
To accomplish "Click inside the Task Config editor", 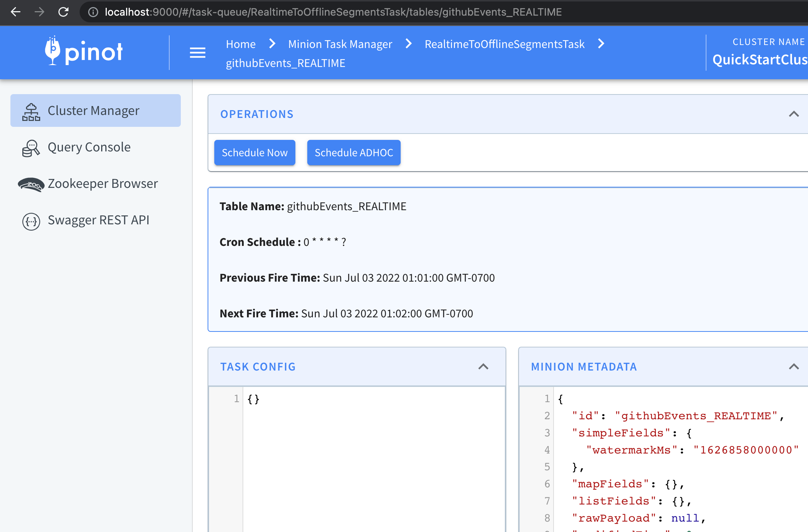I will pos(372,446).
